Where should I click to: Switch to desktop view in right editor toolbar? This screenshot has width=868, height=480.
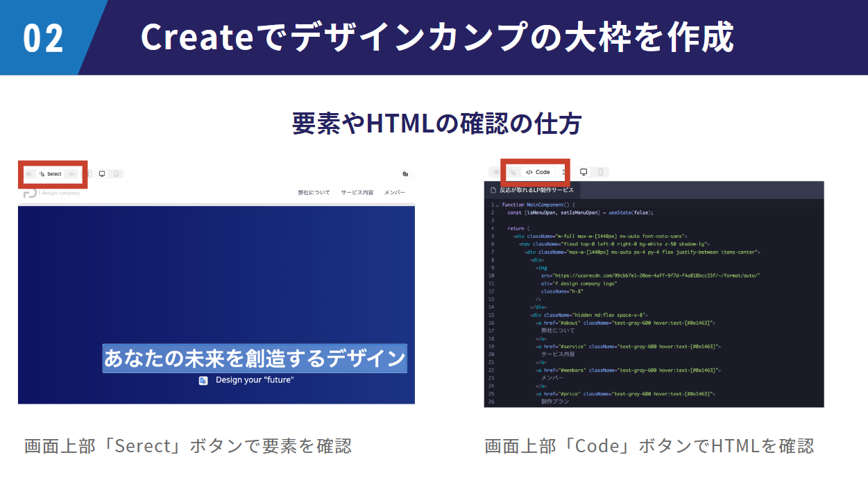[584, 172]
